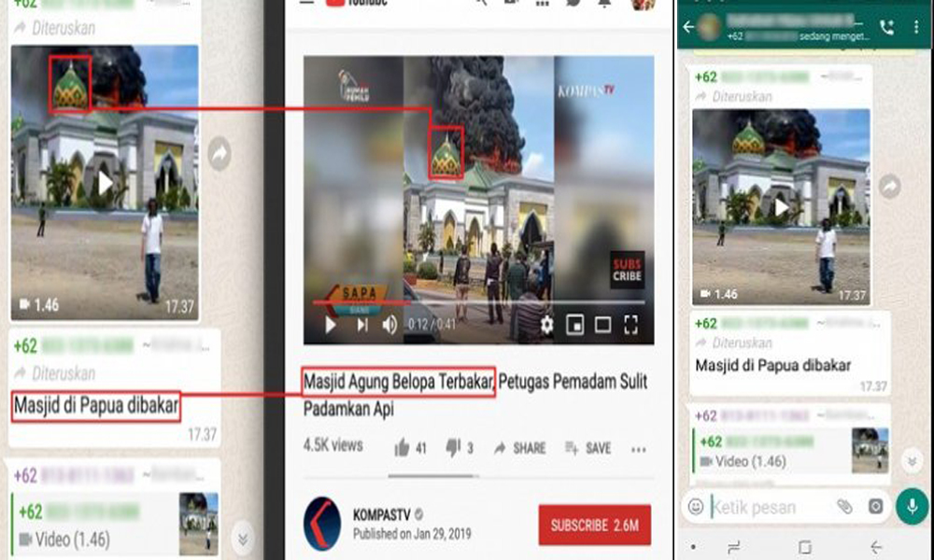934x560 pixels.
Task: Click the SHARE option under the video
Action: click(519, 448)
